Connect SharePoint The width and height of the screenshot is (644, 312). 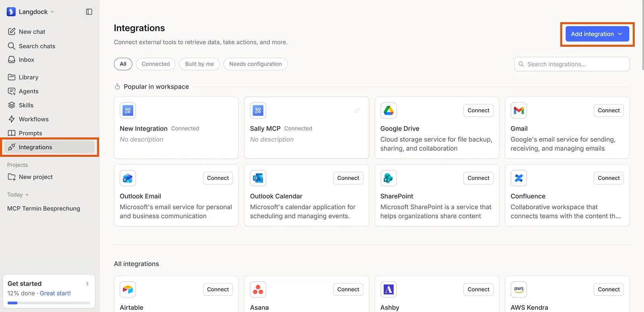coord(478,178)
